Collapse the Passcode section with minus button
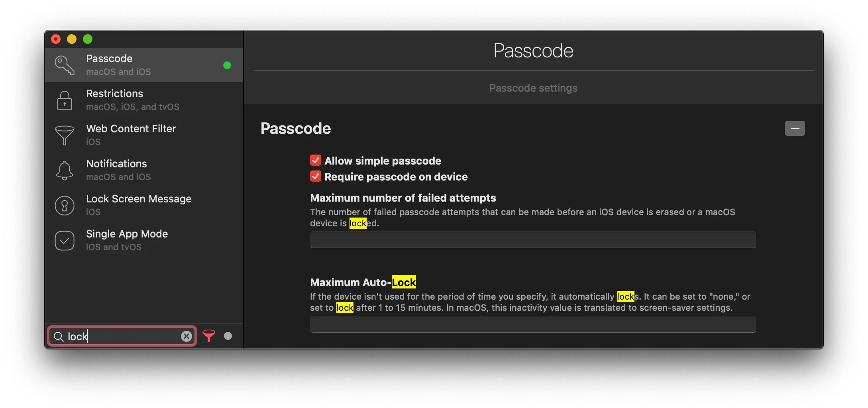The width and height of the screenshot is (868, 408). pyautogui.click(x=795, y=128)
